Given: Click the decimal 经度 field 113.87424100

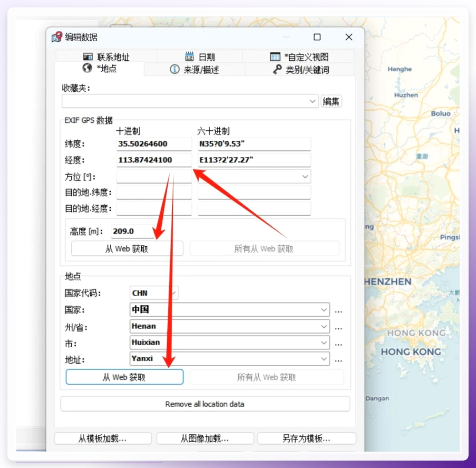Looking at the screenshot, I should pos(154,160).
